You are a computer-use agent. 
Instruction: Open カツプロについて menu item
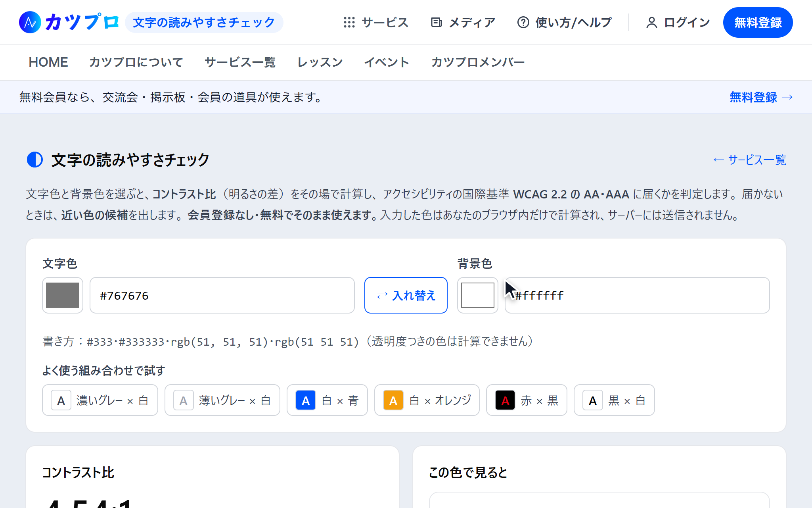[x=136, y=62]
